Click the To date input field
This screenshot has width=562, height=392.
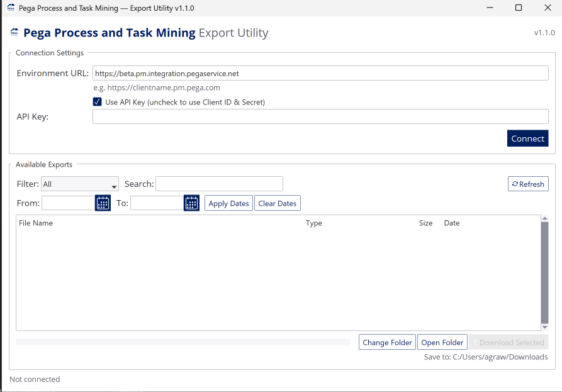157,203
